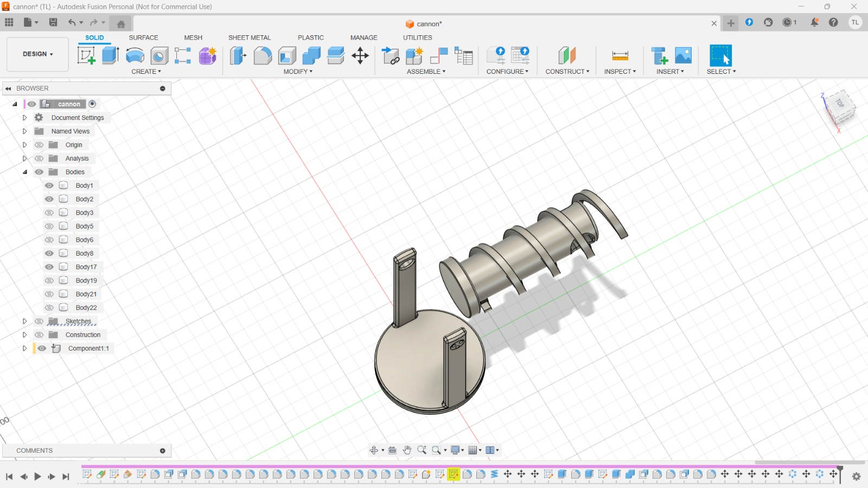Click the timeline play button
This screenshot has width=868, height=488.
37,477
